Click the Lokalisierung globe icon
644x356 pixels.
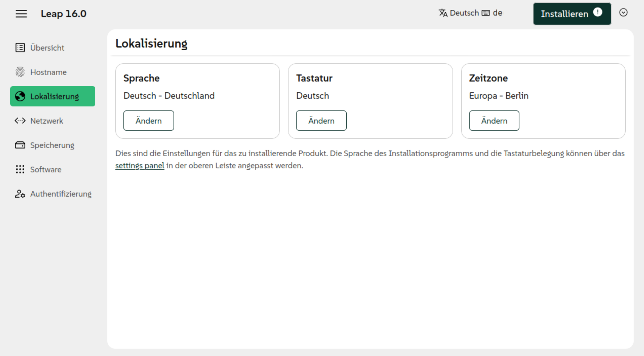coord(20,96)
